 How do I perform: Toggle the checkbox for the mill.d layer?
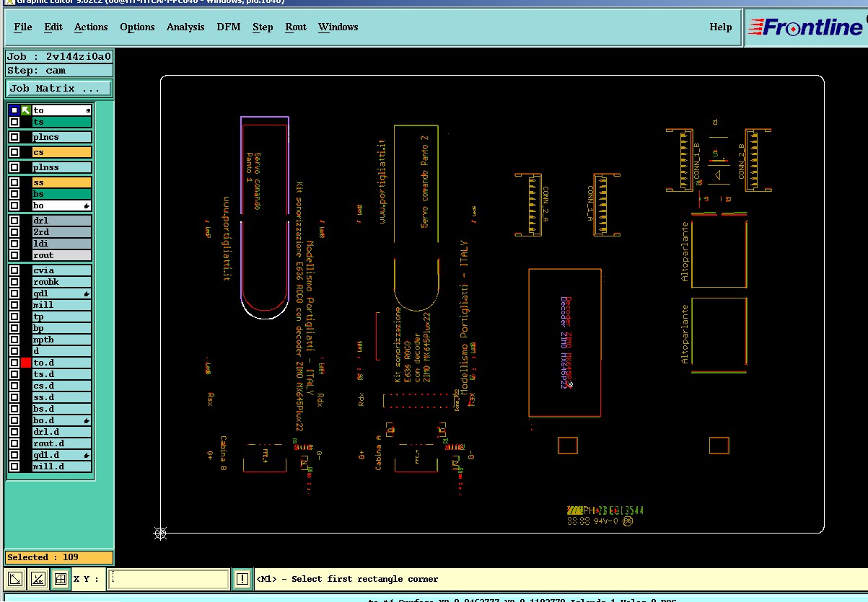point(14,466)
